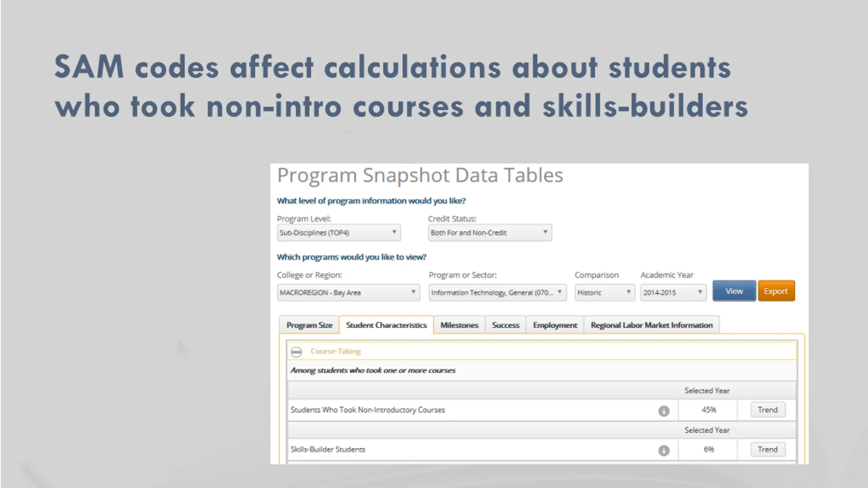Click info icon beside Skills-Builder Students

tap(664, 450)
